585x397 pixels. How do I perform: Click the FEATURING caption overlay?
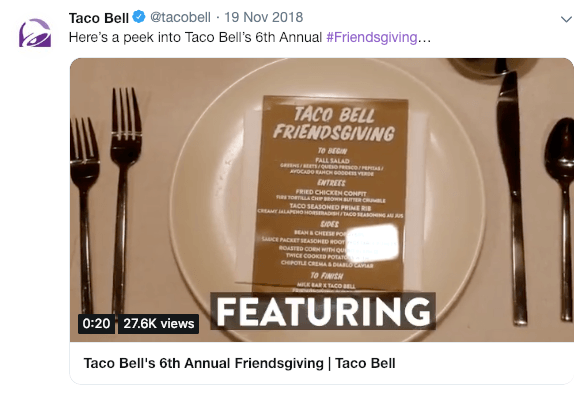coord(323,311)
